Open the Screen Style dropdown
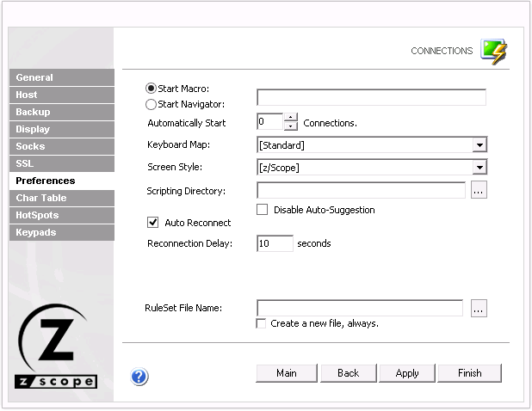Image resolution: width=532 pixels, height=411 pixels. pyautogui.click(x=479, y=168)
